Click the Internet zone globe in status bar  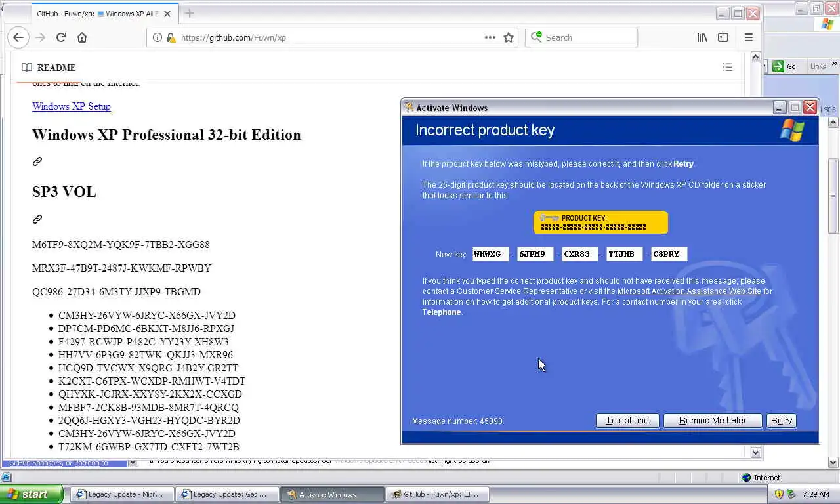[747, 478]
